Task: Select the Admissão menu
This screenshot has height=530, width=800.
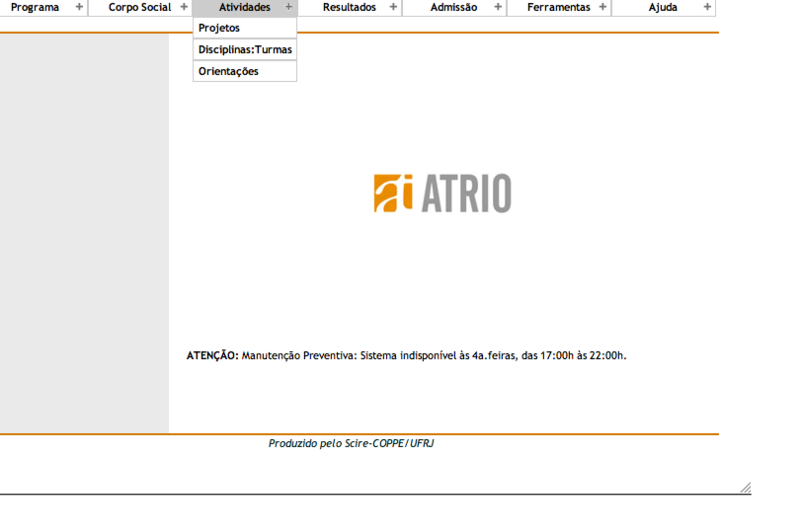Action: [453, 7]
